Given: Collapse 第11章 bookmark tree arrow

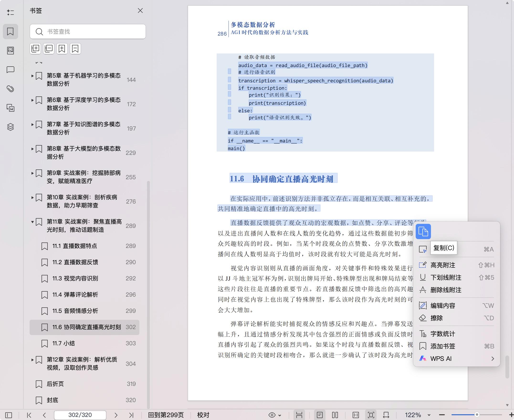Looking at the screenshot, I should [32, 222].
